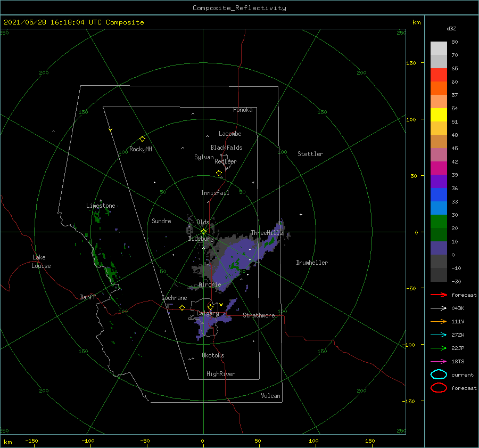Image resolution: width=479 pixels, height=448 pixels.
Task: Click the 80 dBZ color swatch
Action: point(439,48)
